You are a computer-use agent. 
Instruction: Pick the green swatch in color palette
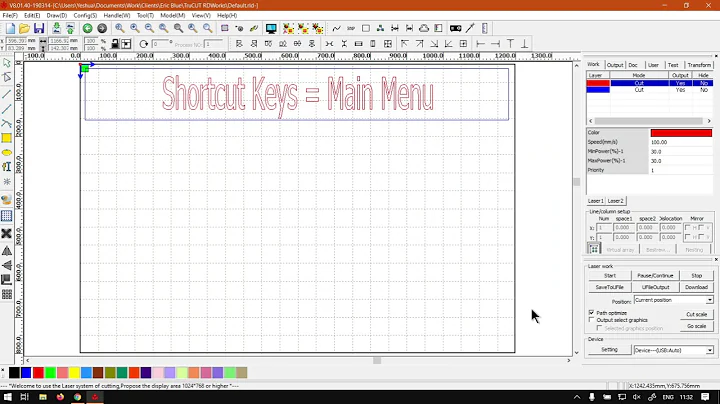[50, 373]
